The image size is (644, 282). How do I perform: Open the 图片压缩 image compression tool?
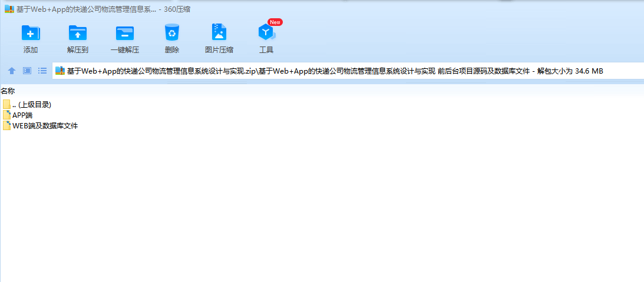pyautogui.click(x=219, y=32)
